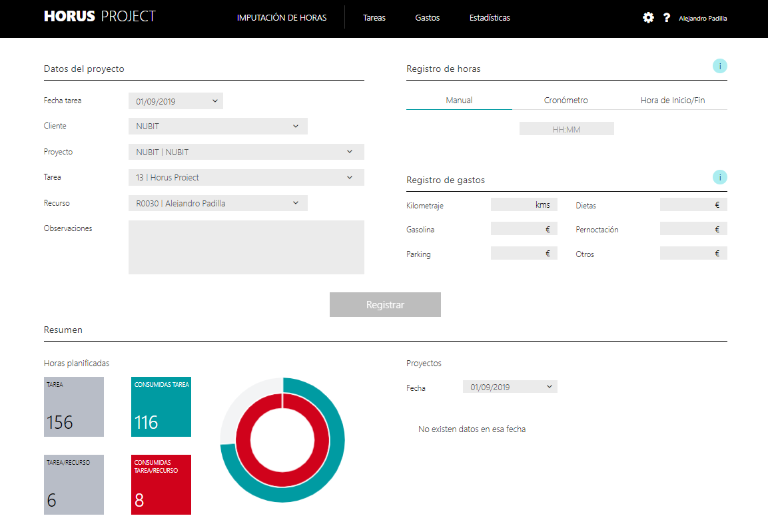Viewport: 768px width, 532px height.
Task: Switch to the Cronómetro tab
Action: [x=566, y=101]
